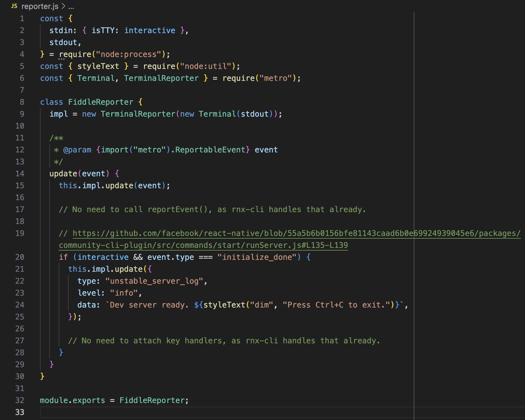Image resolution: width=525 pixels, height=420 pixels.
Task: Click the "metro" string on line 6
Action: pyautogui.click(x=276, y=78)
